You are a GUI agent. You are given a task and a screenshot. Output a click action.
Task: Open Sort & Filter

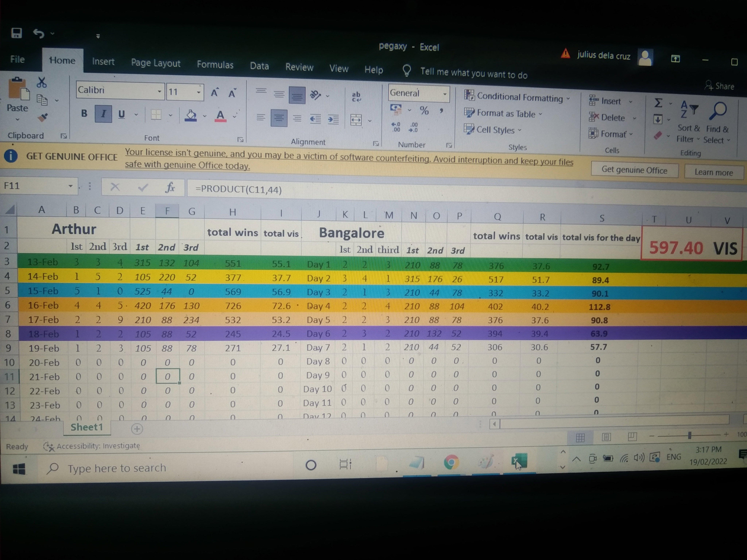click(x=689, y=122)
